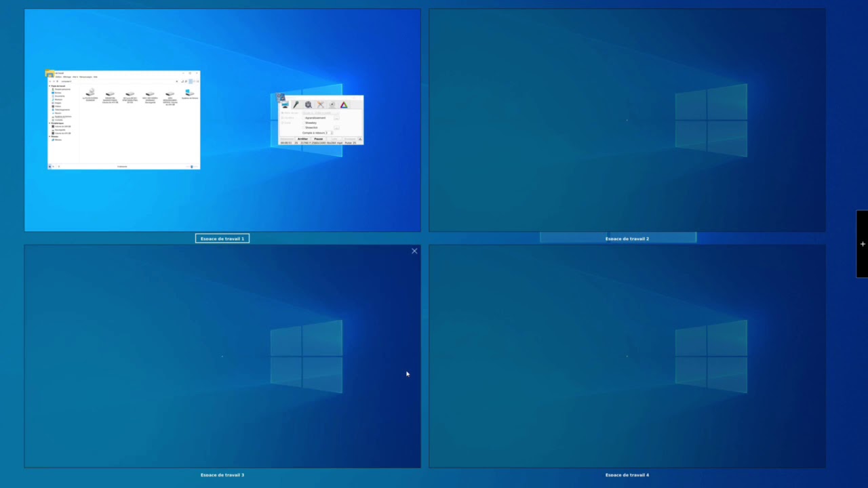Click the add workspace plus button

(862, 244)
